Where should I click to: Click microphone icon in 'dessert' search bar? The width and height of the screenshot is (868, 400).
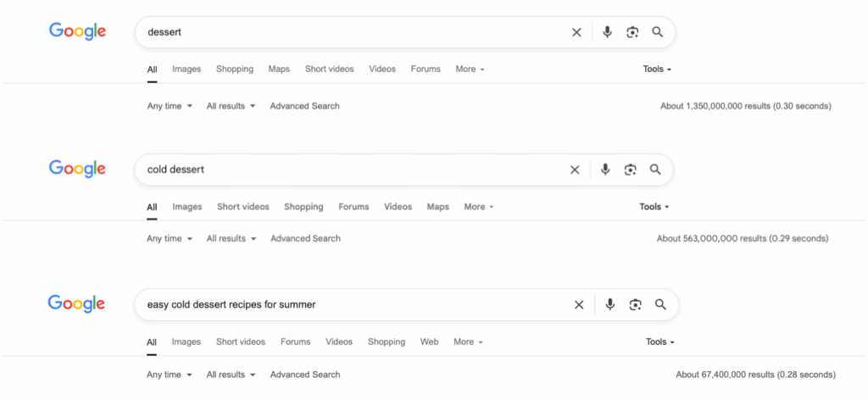(607, 32)
